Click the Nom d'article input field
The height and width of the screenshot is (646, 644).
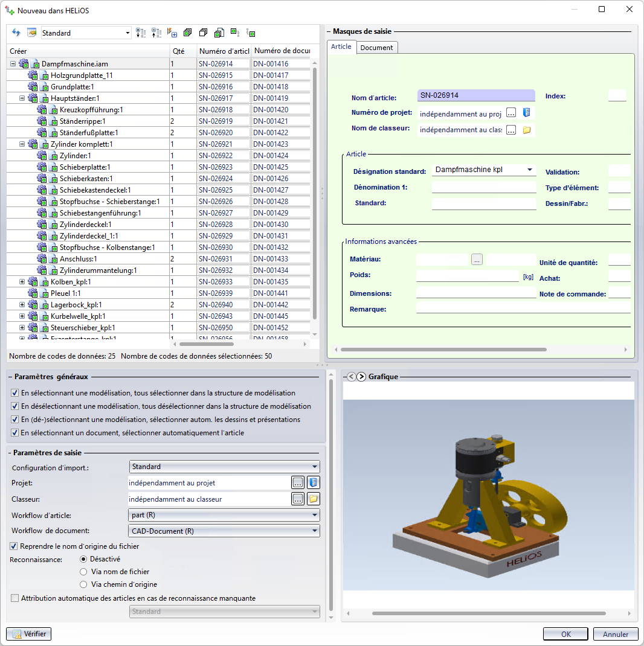(476, 95)
